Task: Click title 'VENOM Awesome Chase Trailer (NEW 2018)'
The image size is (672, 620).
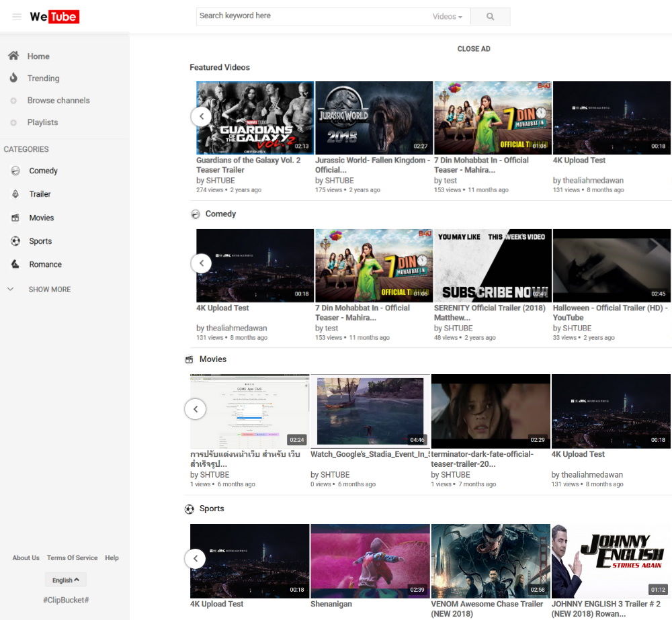Action: pos(487,609)
